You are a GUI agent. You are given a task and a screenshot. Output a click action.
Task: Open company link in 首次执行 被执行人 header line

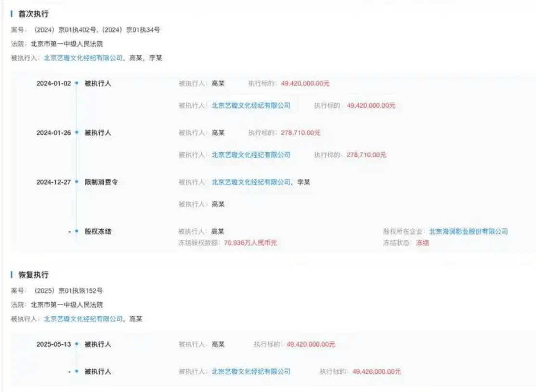(x=83, y=58)
